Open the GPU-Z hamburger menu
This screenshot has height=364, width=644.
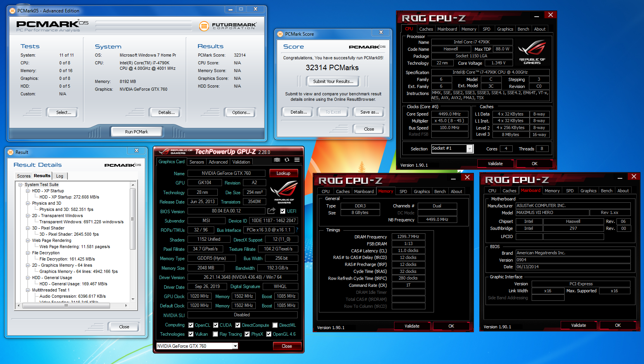pyautogui.click(x=297, y=160)
